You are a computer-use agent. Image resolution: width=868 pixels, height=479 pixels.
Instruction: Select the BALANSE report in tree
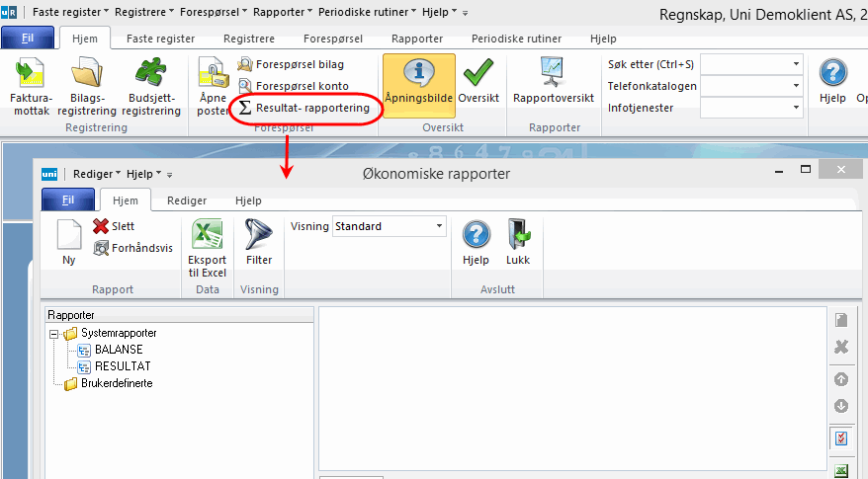click(118, 350)
